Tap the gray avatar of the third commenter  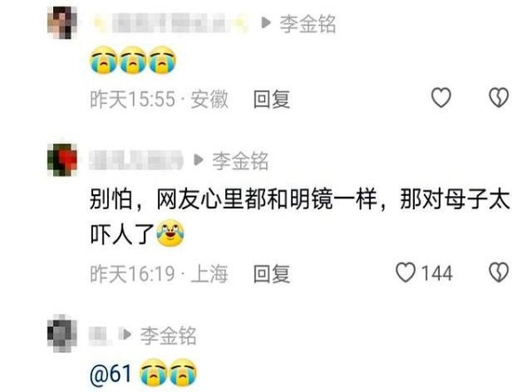pos(62,333)
